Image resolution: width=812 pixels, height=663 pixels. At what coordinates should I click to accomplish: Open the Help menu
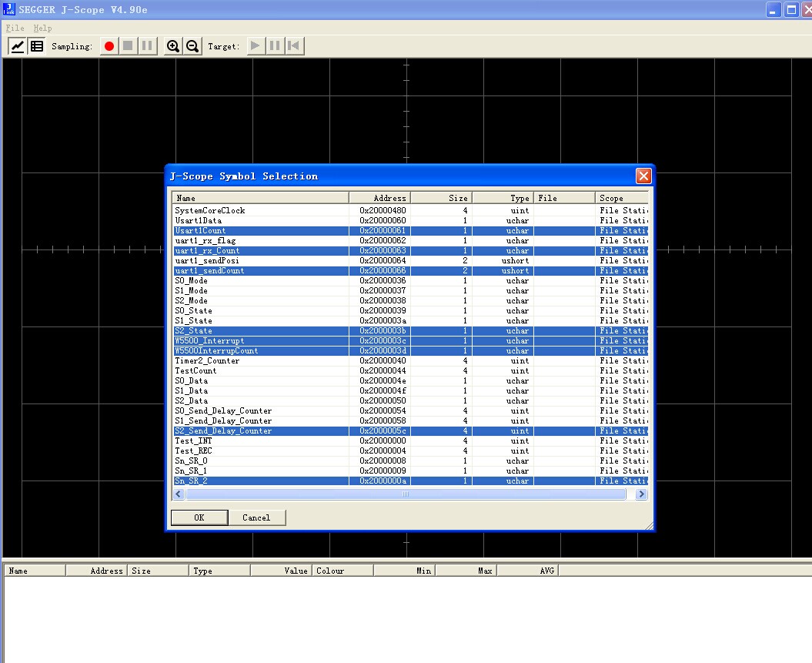(x=42, y=28)
